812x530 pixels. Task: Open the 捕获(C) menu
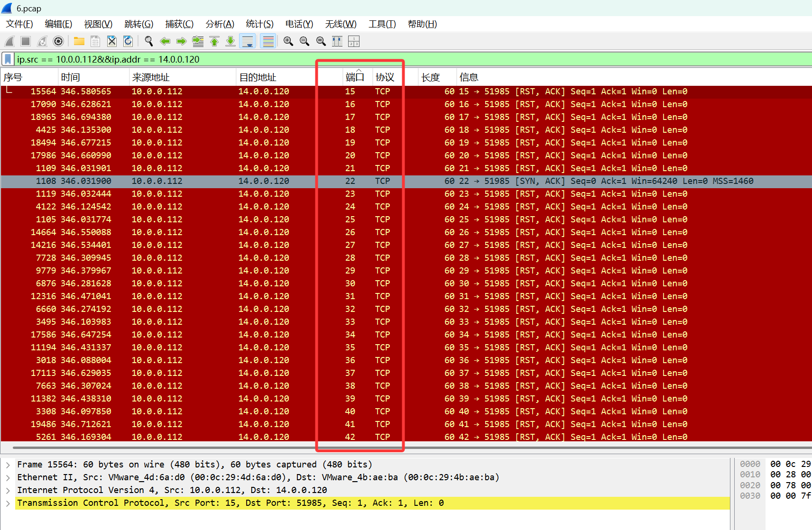click(179, 24)
